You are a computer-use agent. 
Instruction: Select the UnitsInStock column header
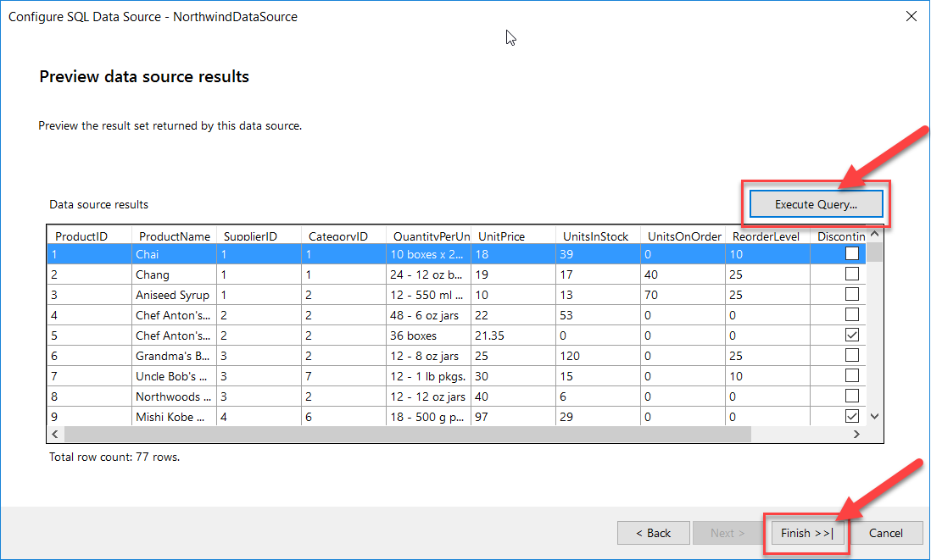(x=596, y=236)
